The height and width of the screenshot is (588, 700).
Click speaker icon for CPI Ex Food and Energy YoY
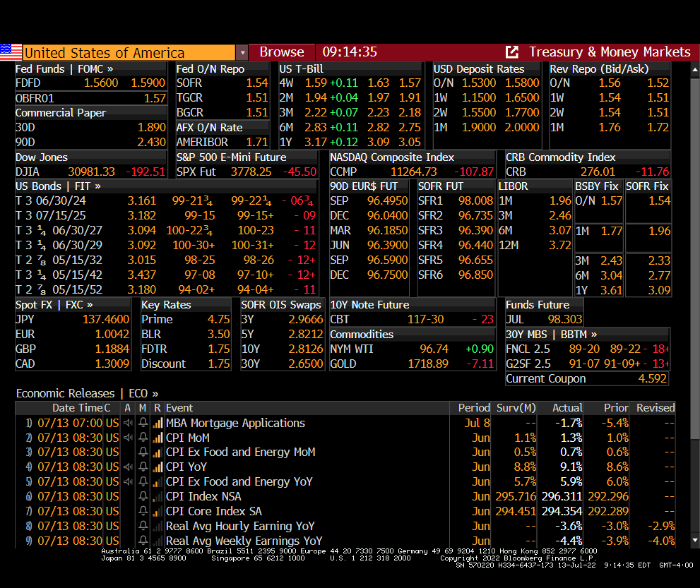[128, 482]
